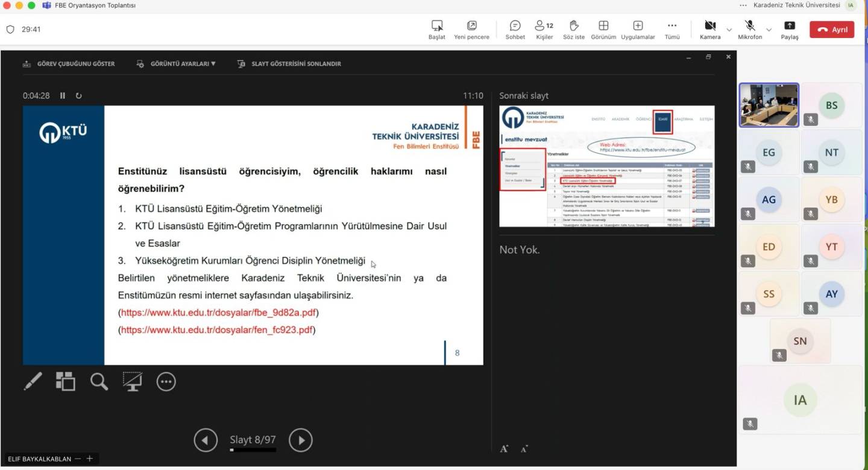Open GÖRÜNTÜ AYARLARI dropdown
Image resolution: width=868 pixels, height=470 pixels.
[x=176, y=63]
